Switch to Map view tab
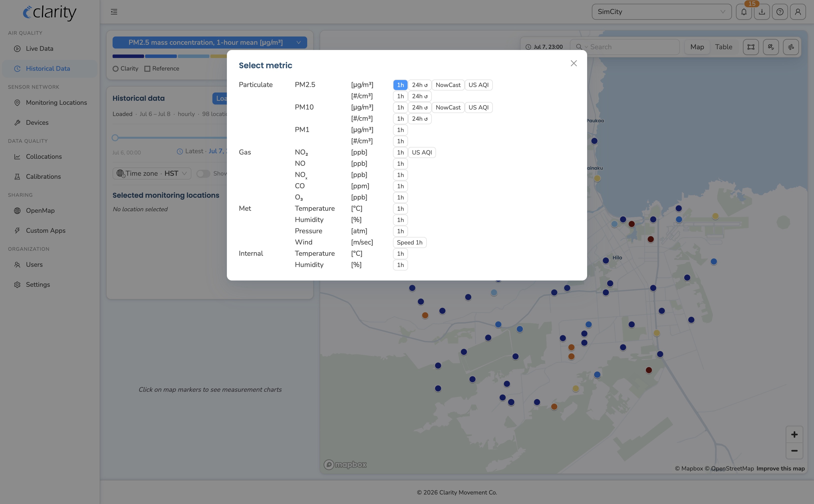The width and height of the screenshot is (814, 504). click(697, 47)
